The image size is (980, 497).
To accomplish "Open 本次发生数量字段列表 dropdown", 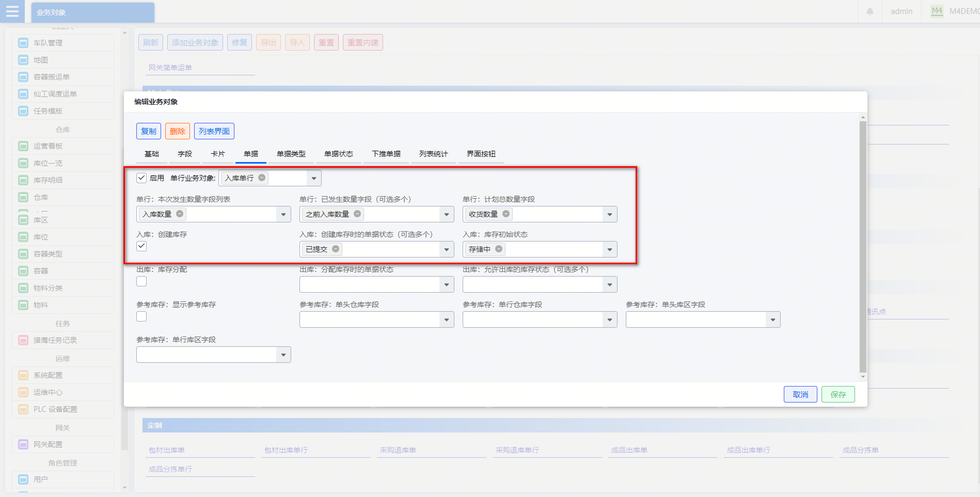I will coord(283,214).
